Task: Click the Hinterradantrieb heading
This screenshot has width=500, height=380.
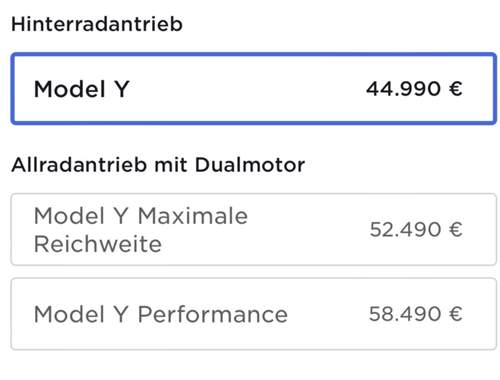Action: click(97, 24)
